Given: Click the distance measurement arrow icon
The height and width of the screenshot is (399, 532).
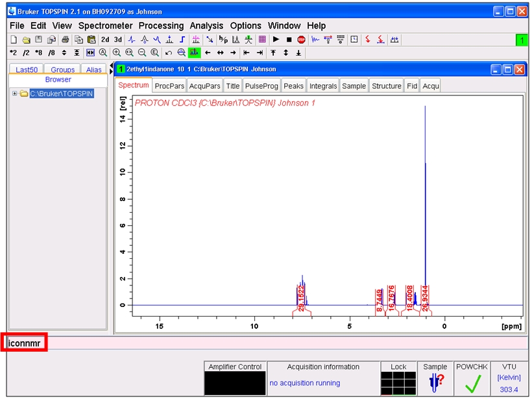Looking at the screenshot, I should coord(210,40).
